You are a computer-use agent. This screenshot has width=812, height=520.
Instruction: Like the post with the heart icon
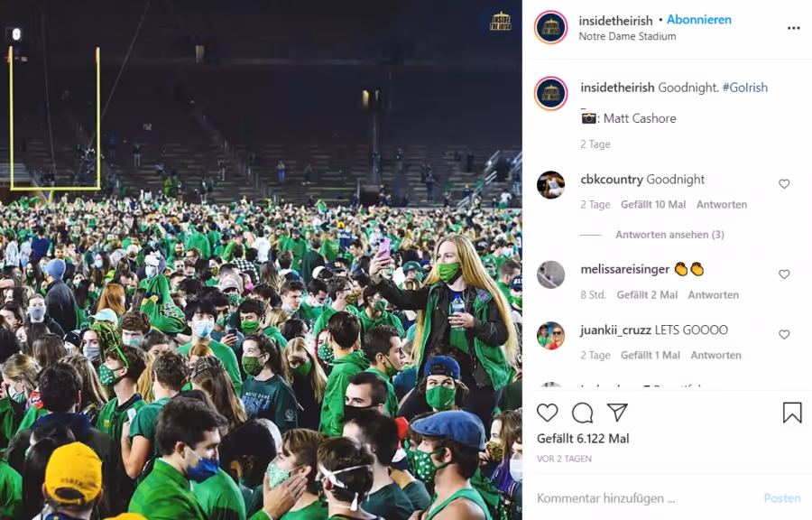[547, 413]
